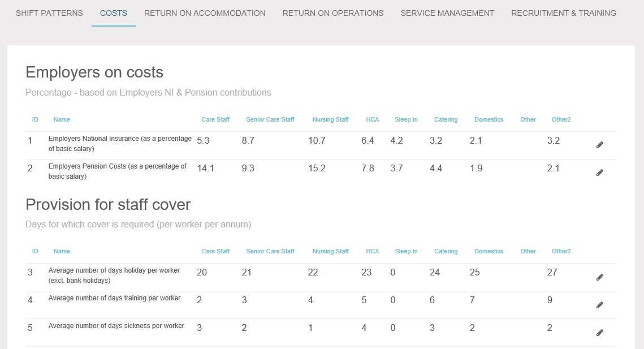Click Catering pension value 4.4
The height and width of the screenshot is (349, 644).
436,169
